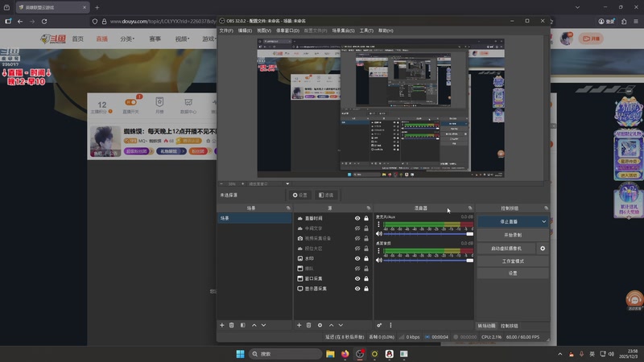Image resolution: width=644 pixels, height=362 pixels.
Task: Click the lock icon for 水印 source
Action: pyautogui.click(x=366, y=258)
